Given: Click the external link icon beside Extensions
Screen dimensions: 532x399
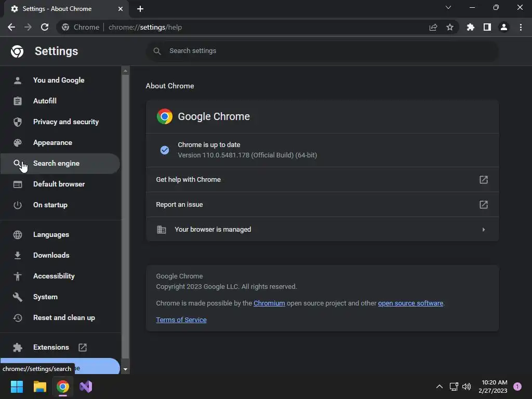Looking at the screenshot, I should click(x=83, y=348).
